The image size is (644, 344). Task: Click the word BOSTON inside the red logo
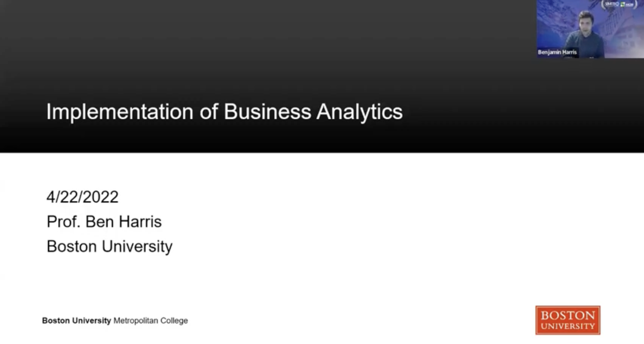tap(568, 315)
